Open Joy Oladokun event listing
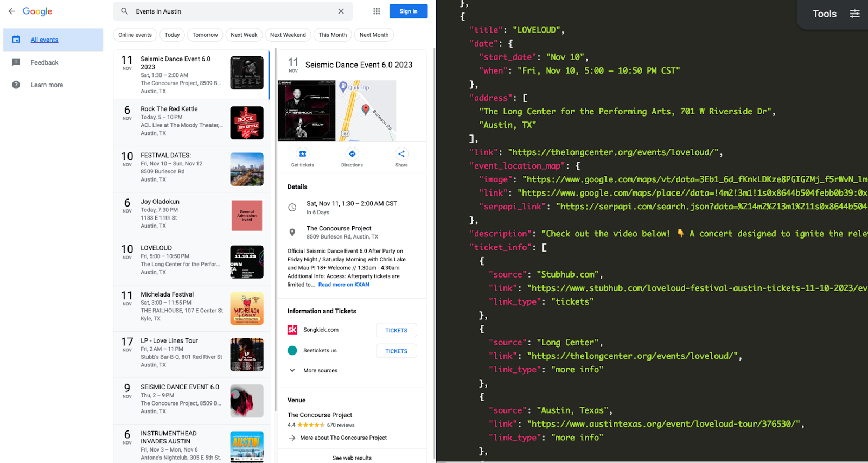This screenshot has height=463, width=868. tap(191, 215)
